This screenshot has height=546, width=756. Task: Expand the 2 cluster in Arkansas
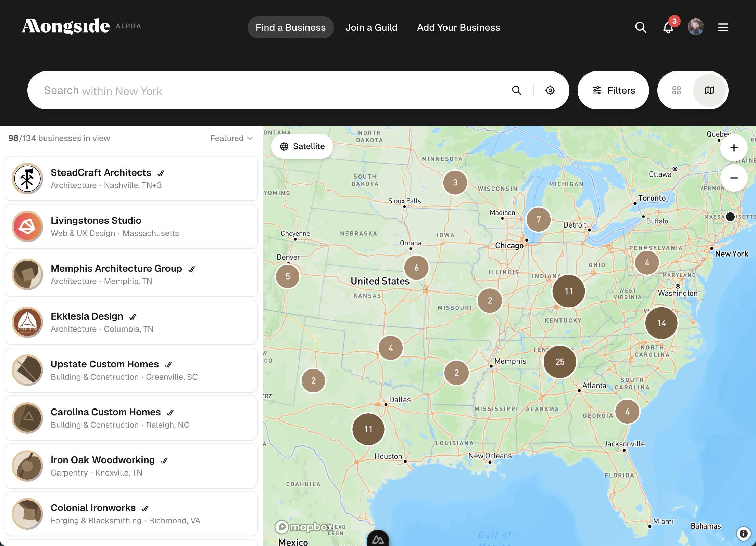pos(456,373)
